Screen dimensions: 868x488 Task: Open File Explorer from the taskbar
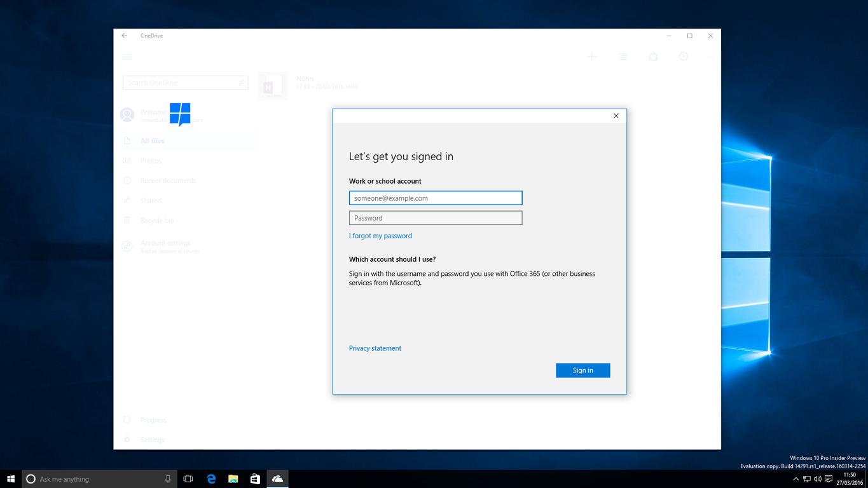coord(233,479)
